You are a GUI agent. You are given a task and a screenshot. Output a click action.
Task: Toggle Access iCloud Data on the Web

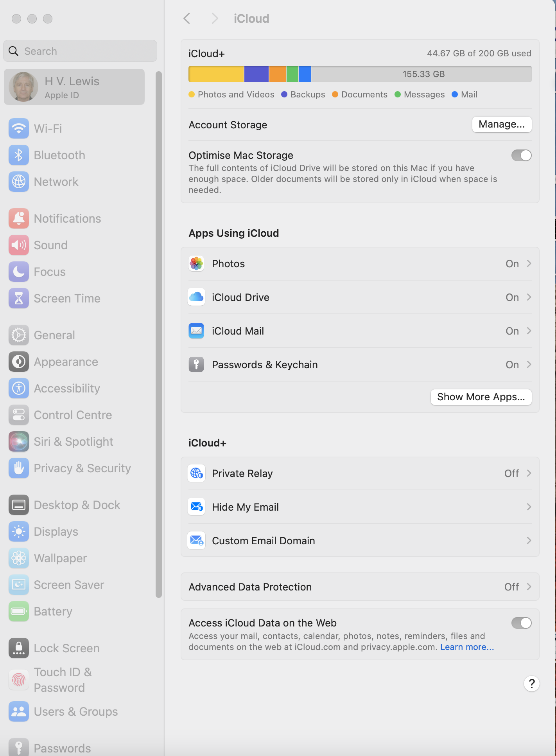[x=521, y=623]
